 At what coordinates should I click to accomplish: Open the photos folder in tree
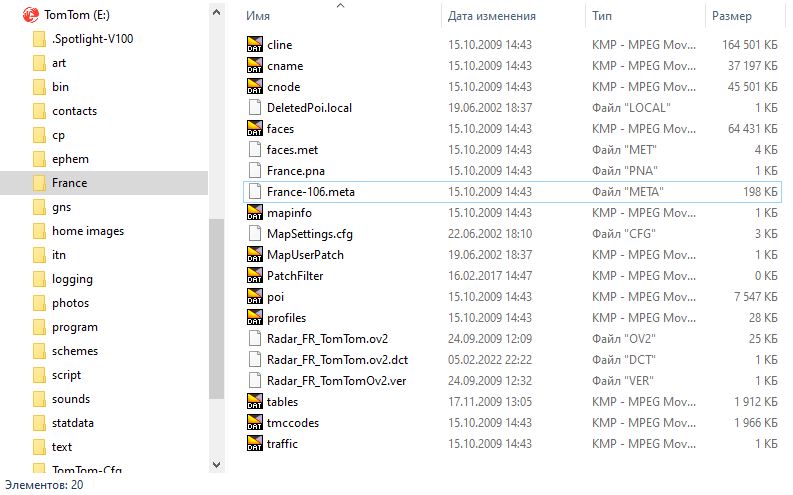(x=70, y=303)
